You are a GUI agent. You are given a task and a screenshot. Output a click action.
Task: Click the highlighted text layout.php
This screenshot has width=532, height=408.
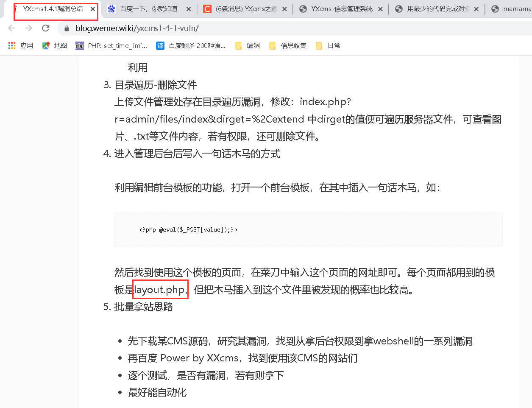click(159, 290)
